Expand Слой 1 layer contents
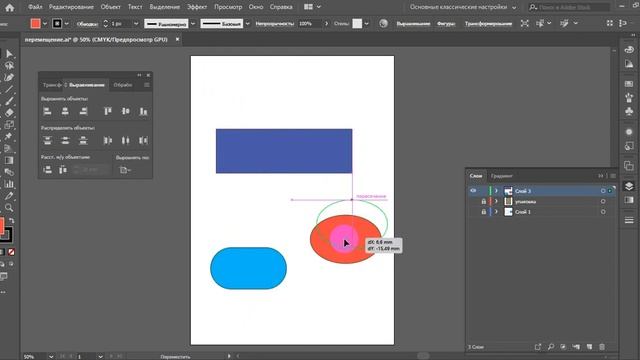The width and height of the screenshot is (640, 360). (x=496, y=212)
